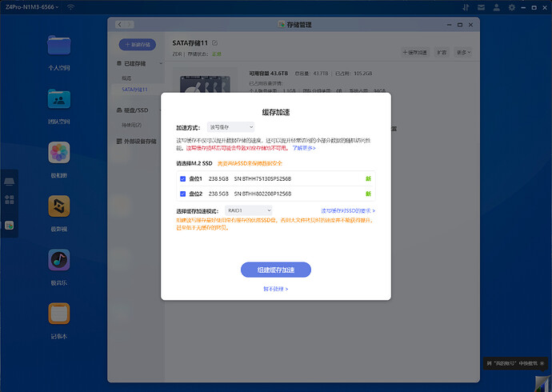Image resolution: width=552 pixels, height=392 pixels.
Task: Click the 组建缓存加速 button
Action: (275, 270)
